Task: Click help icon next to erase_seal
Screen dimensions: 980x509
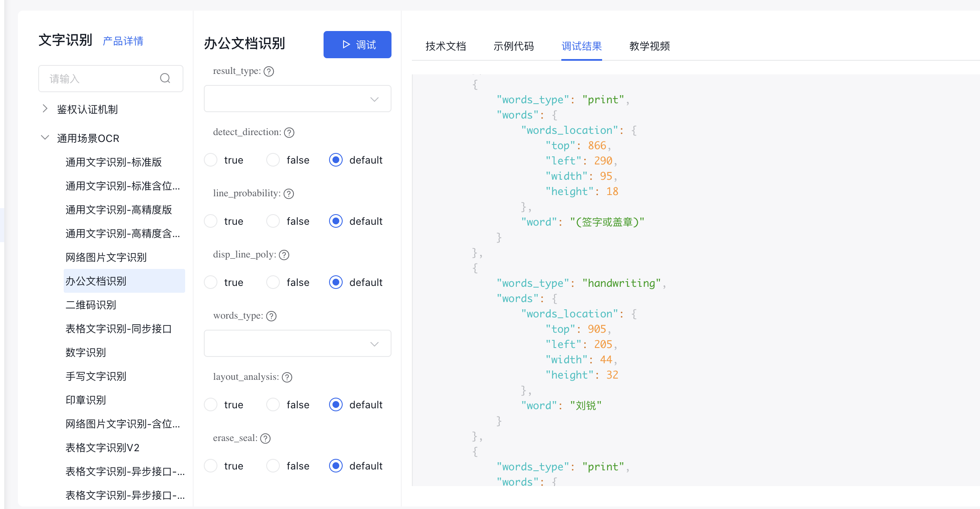Action: (x=265, y=438)
